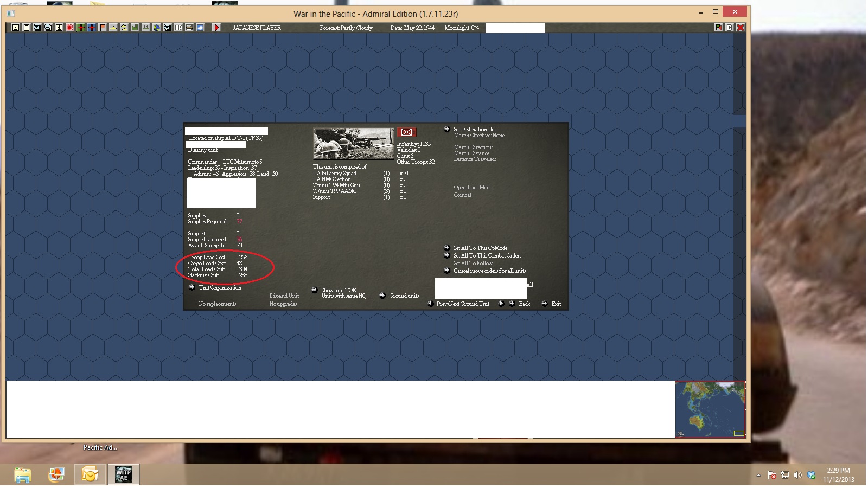Open the document list icon in toolbar
This screenshot has width=868, height=488.
click(27, 28)
